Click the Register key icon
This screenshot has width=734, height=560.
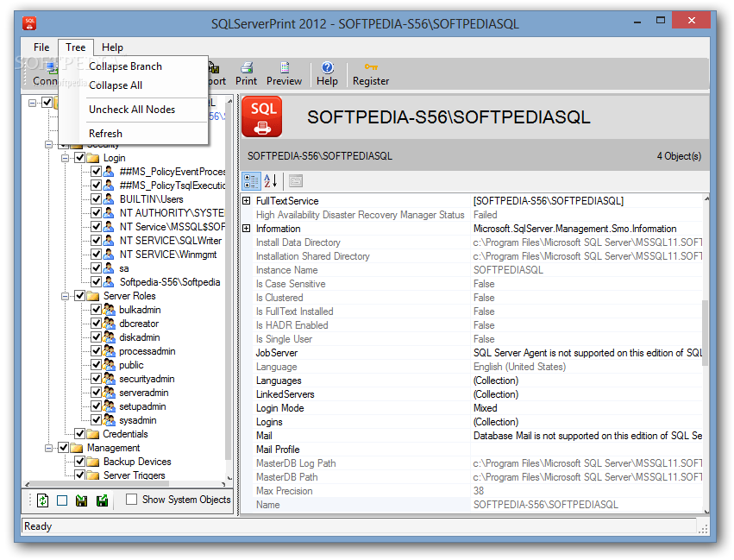tap(371, 67)
